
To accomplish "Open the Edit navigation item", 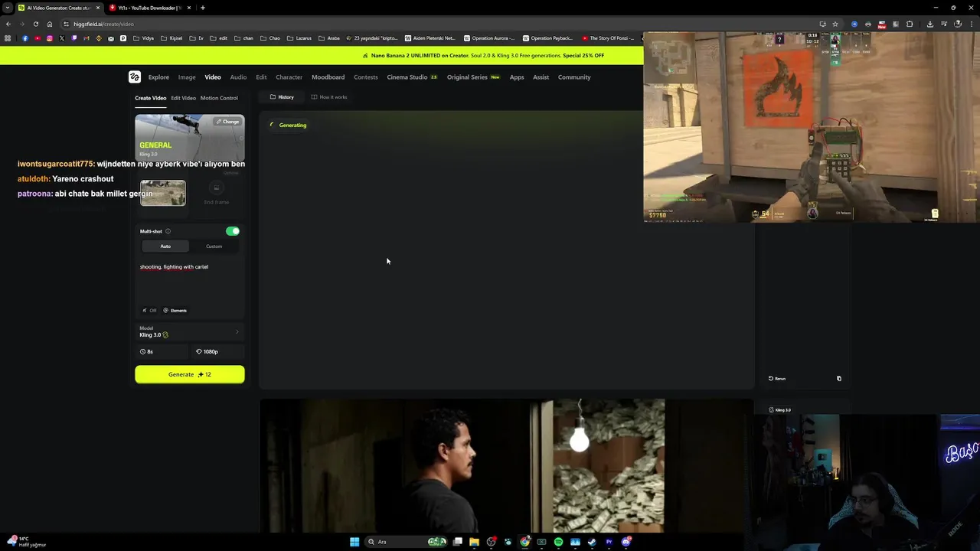I will (x=261, y=77).
